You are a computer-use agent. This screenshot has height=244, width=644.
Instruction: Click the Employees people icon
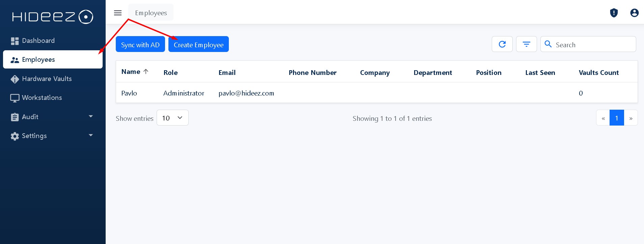click(15, 60)
